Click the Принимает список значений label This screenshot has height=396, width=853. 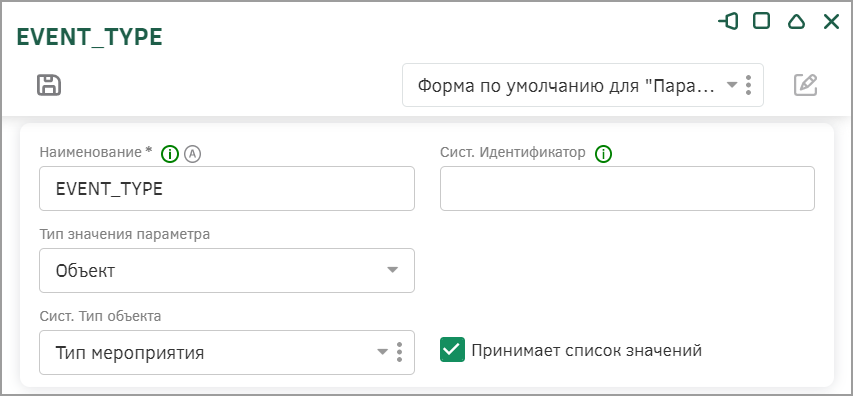point(586,350)
